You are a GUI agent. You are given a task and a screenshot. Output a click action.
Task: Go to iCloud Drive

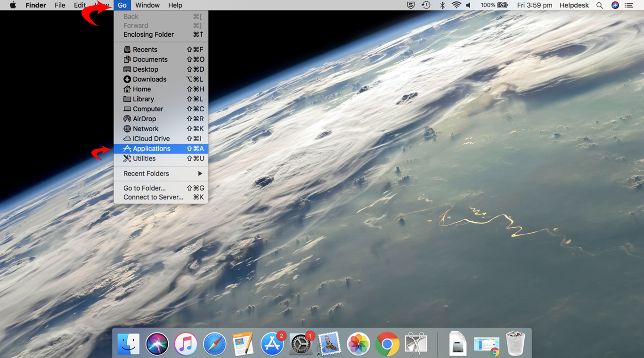click(x=161, y=139)
